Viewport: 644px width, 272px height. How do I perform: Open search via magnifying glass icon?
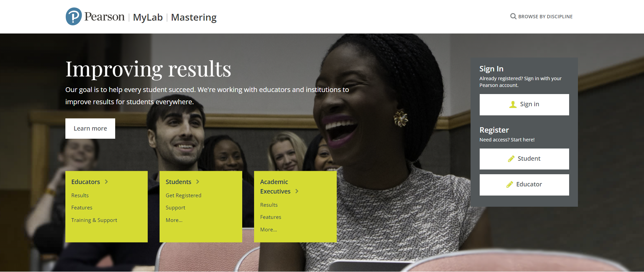tap(513, 16)
